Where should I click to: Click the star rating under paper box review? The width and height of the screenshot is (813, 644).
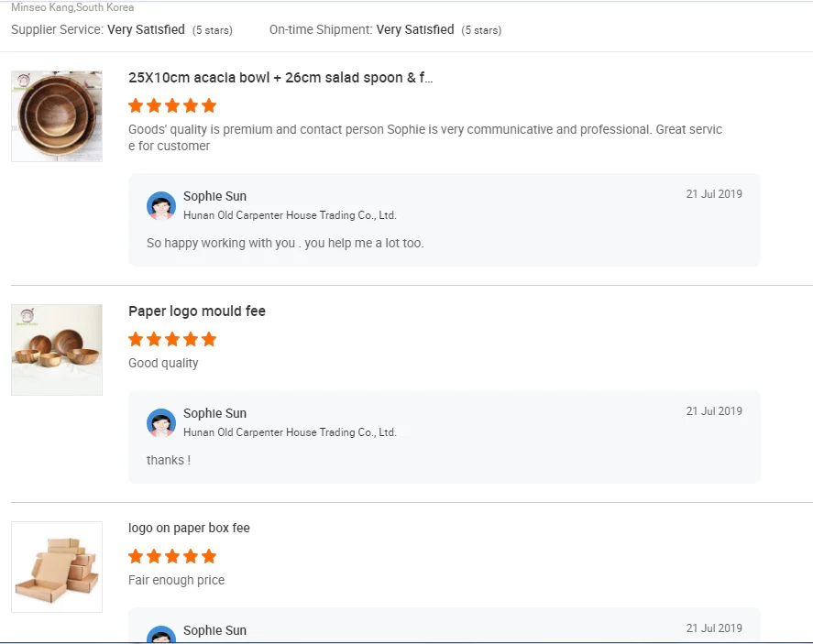coord(172,556)
